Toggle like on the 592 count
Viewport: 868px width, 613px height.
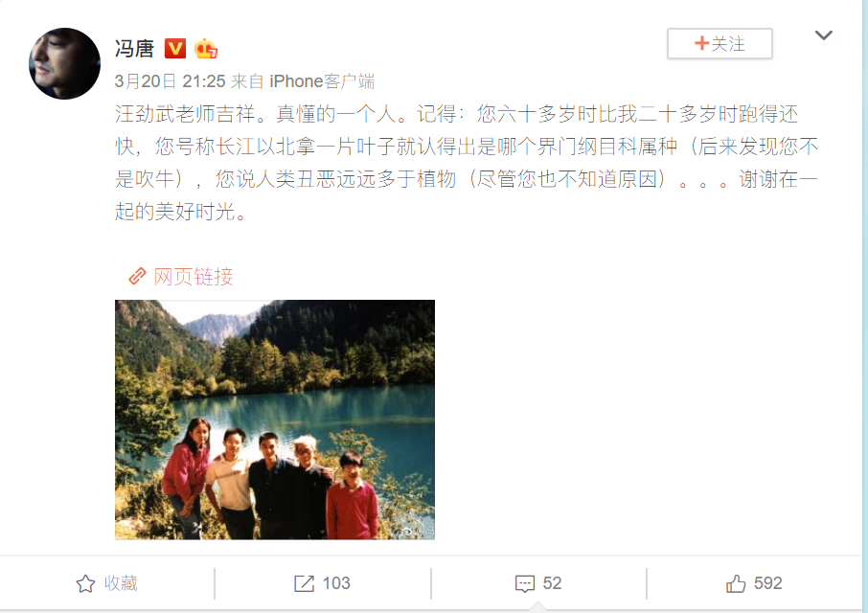pyautogui.click(x=754, y=583)
